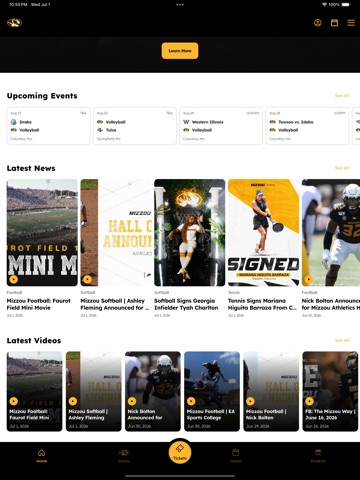Open headline Tennis Signs Mariana Higuita Barraza
The width and height of the screenshot is (360, 480).
click(x=262, y=304)
